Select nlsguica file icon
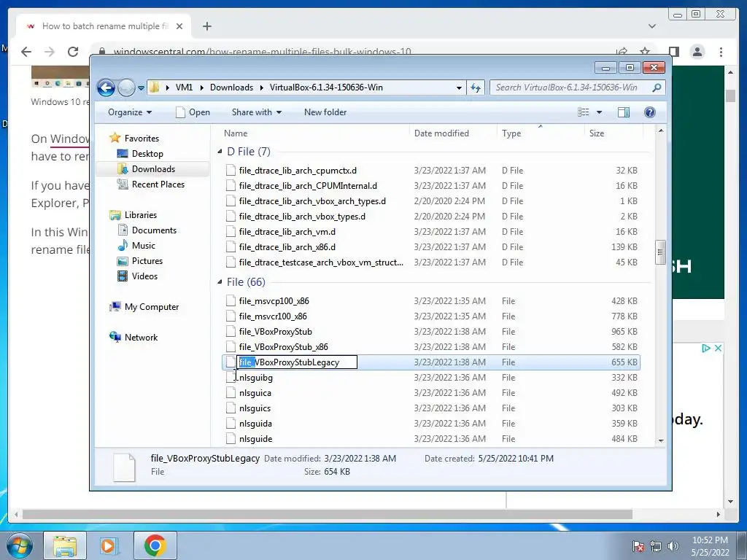 [x=231, y=393]
